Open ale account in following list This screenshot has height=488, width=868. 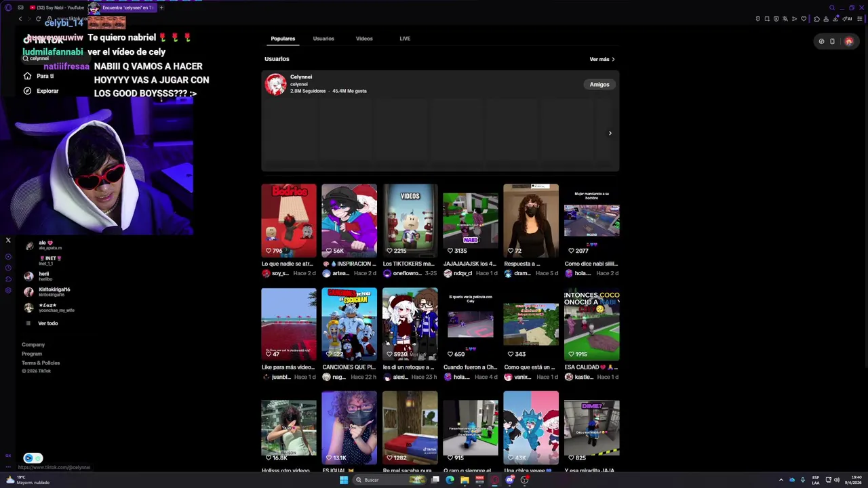[45, 245]
